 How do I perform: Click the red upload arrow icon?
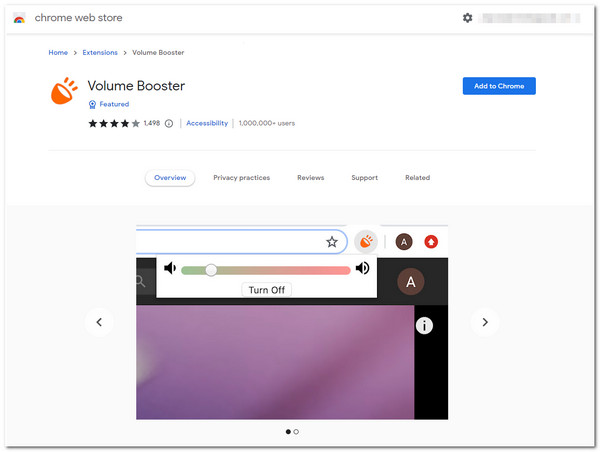(431, 242)
